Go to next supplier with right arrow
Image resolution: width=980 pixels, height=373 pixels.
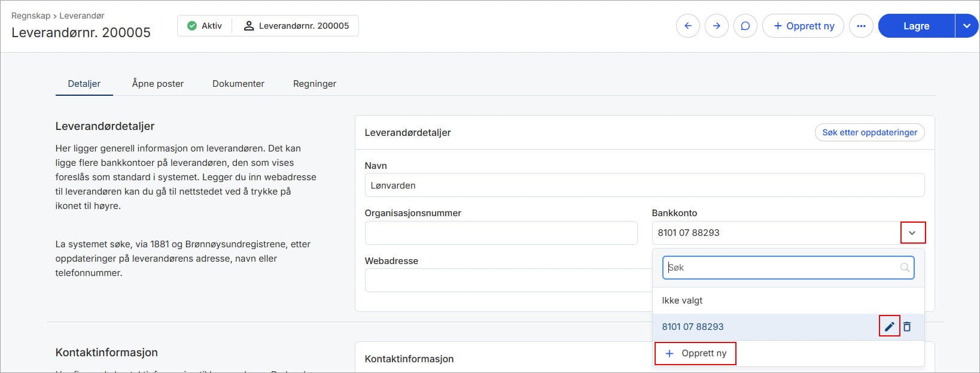tap(716, 26)
